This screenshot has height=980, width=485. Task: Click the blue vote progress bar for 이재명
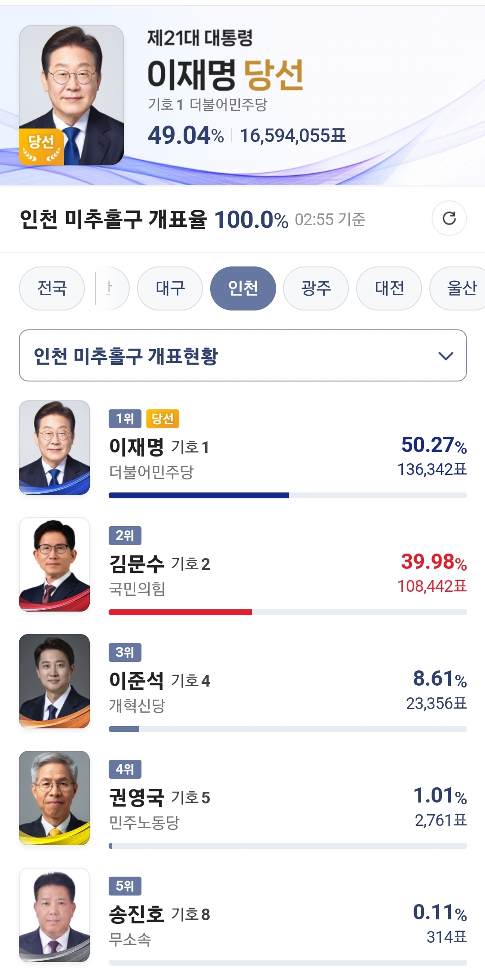point(198,495)
